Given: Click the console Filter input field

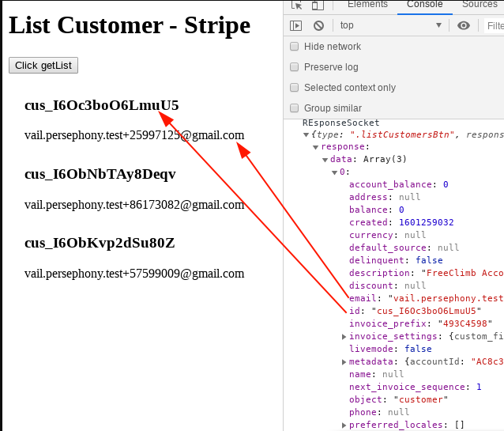Looking at the screenshot, I should click(495, 25).
